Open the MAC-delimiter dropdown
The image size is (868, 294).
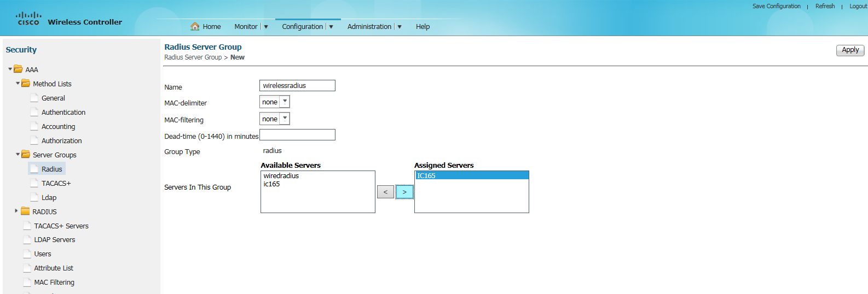pyautogui.click(x=285, y=102)
